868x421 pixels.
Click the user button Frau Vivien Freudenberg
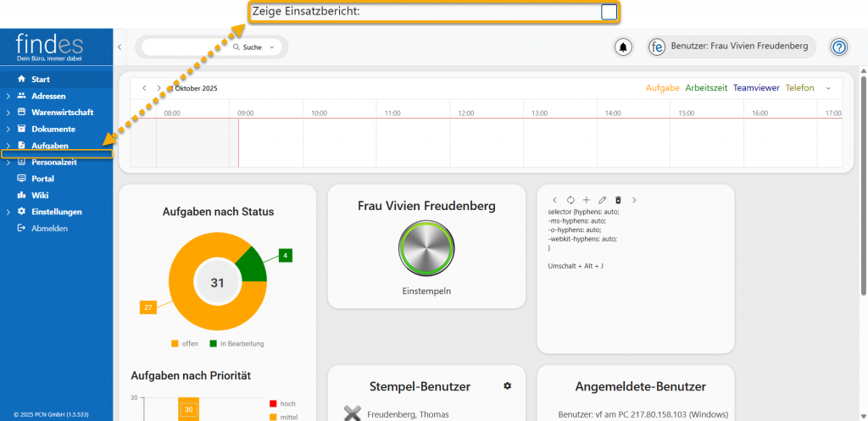click(x=731, y=47)
